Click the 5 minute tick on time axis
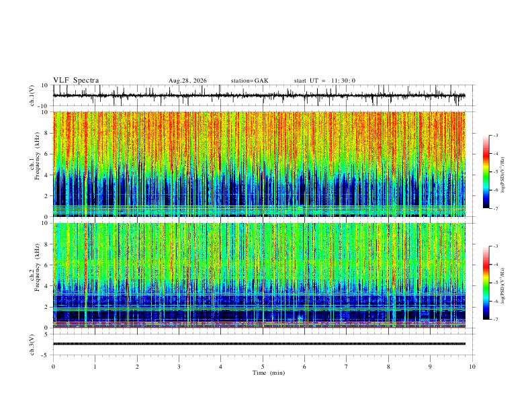Viewport: 532px width, 411px height. coord(263,367)
